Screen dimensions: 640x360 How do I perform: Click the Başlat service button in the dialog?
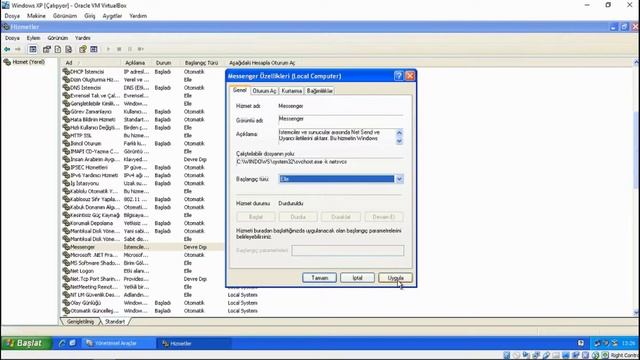point(256,217)
